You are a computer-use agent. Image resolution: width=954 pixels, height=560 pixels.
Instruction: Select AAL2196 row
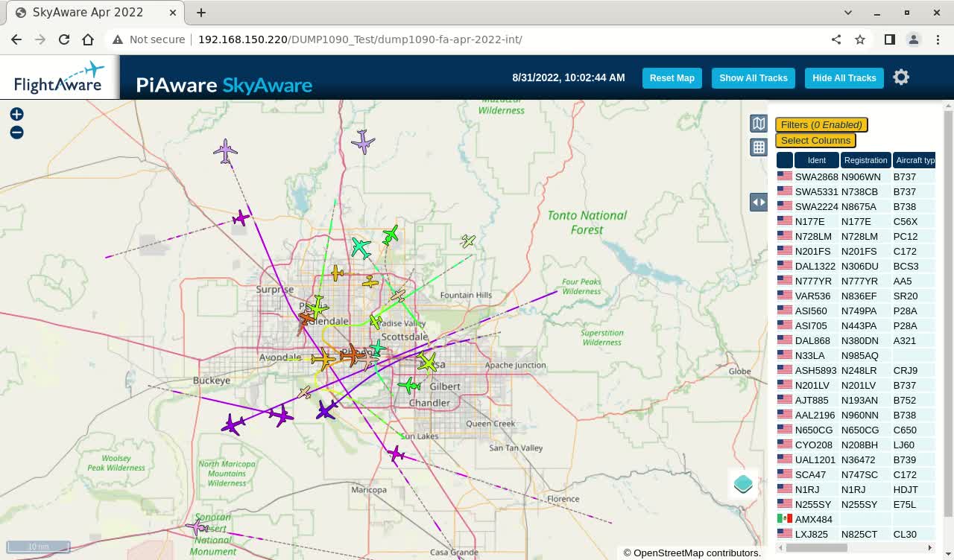856,415
